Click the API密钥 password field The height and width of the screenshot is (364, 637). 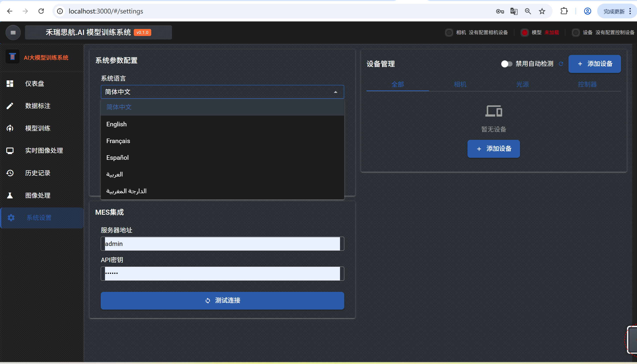(x=222, y=274)
